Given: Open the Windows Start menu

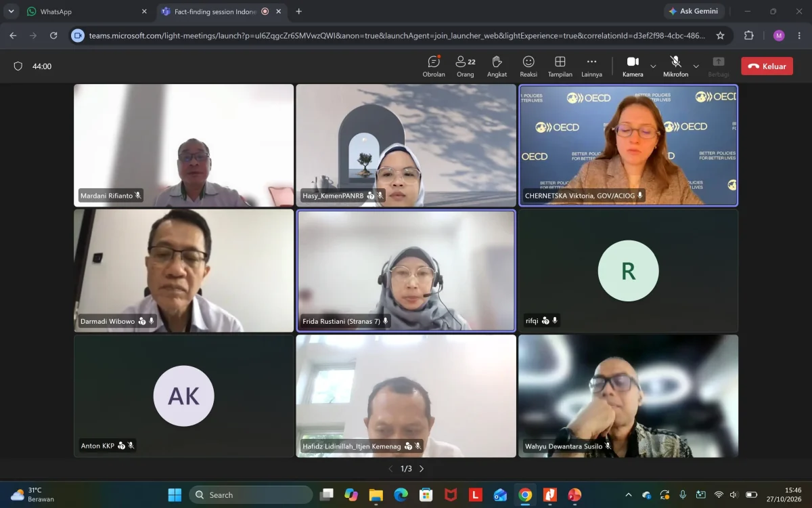Looking at the screenshot, I should [x=175, y=495].
